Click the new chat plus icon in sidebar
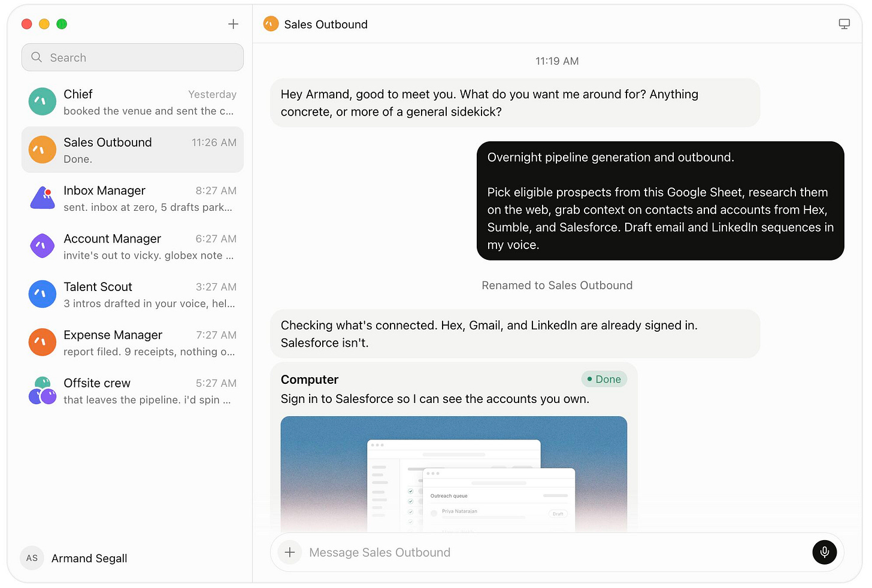Image resolution: width=872 pixels, height=588 pixels. point(234,24)
